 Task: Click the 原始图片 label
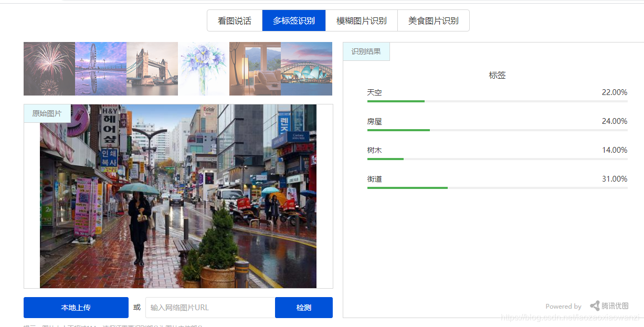[x=47, y=113]
